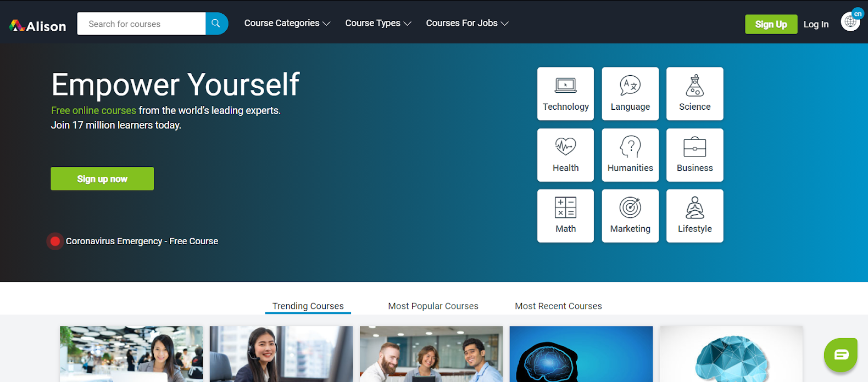
Task: Open the Business category tile
Action: click(x=695, y=155)
